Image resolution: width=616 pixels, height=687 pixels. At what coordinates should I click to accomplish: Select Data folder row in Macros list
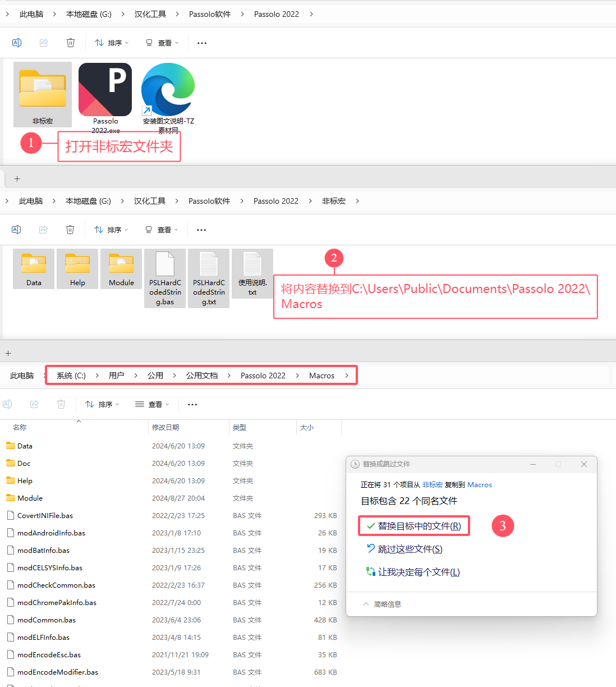171,446
